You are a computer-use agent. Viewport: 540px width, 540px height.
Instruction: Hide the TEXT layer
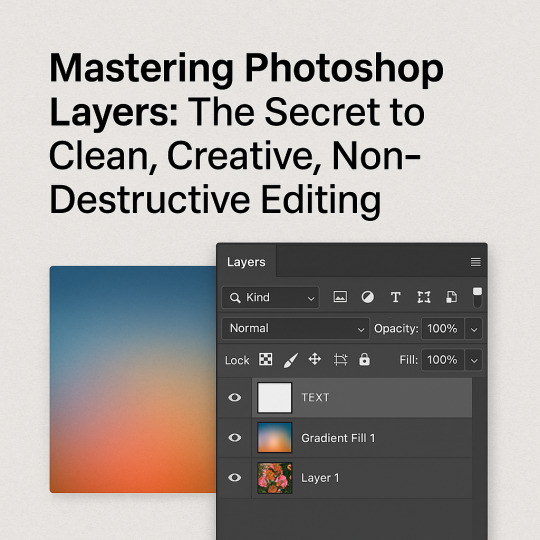point(235,397)
